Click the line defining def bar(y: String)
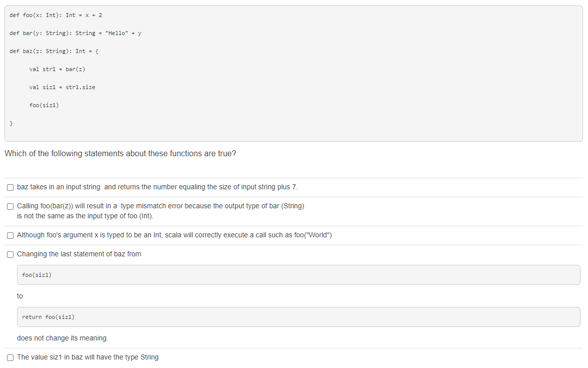Screen dimensions: 588x368 coord(74,33)
